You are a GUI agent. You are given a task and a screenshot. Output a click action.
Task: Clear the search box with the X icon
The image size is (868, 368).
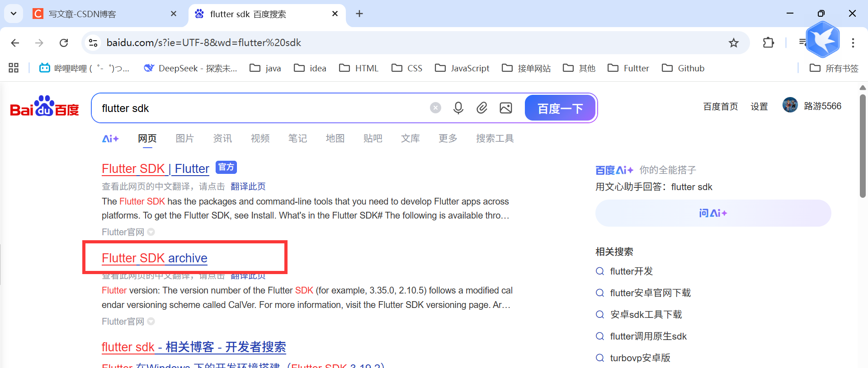point(435,108)
